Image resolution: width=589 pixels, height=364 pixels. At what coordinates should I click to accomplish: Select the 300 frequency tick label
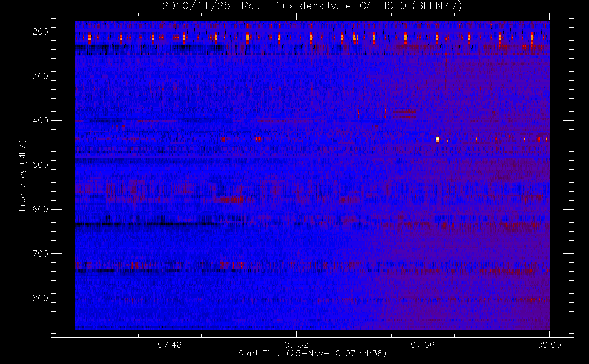(40, 76)
